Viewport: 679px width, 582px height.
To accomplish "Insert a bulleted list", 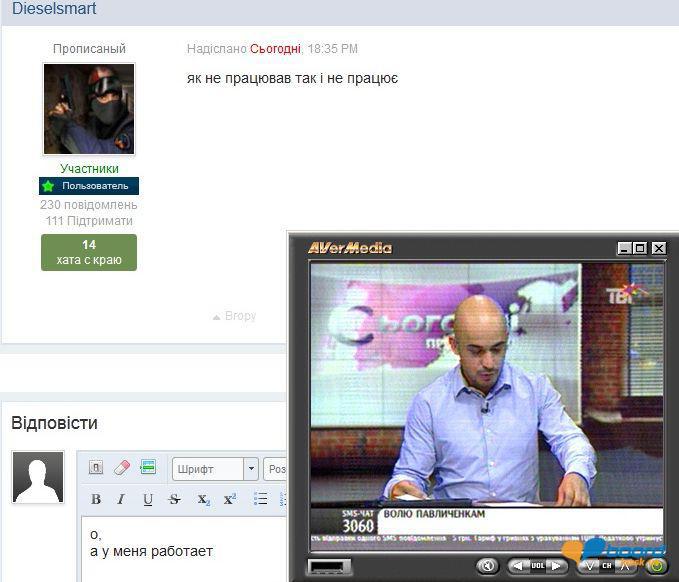I will click(x=260, y=499).
